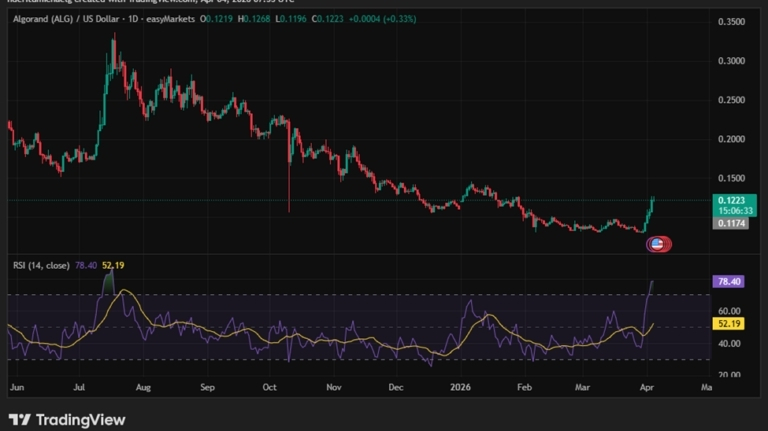Click the 1D interval label in legend
The width and height of the screenshot is (768, 431).
point(133,19)
